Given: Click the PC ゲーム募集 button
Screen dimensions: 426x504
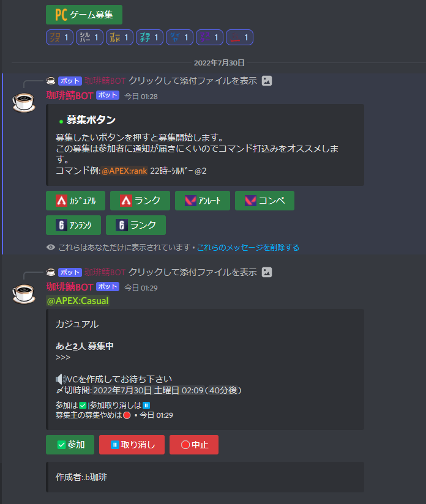Looking at the screenshot, I should coord(84,15).
